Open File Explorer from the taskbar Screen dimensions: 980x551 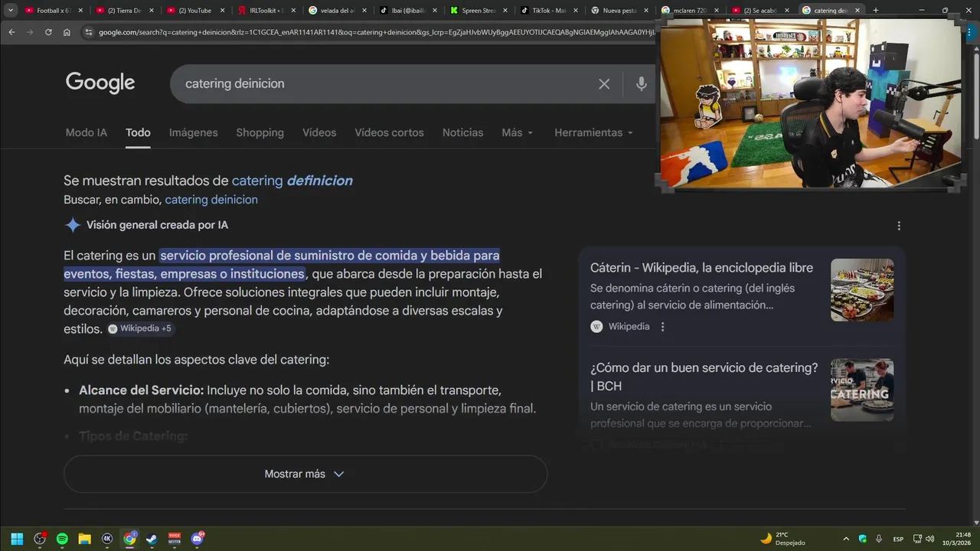pyautogui.click(x=85, y=539)
